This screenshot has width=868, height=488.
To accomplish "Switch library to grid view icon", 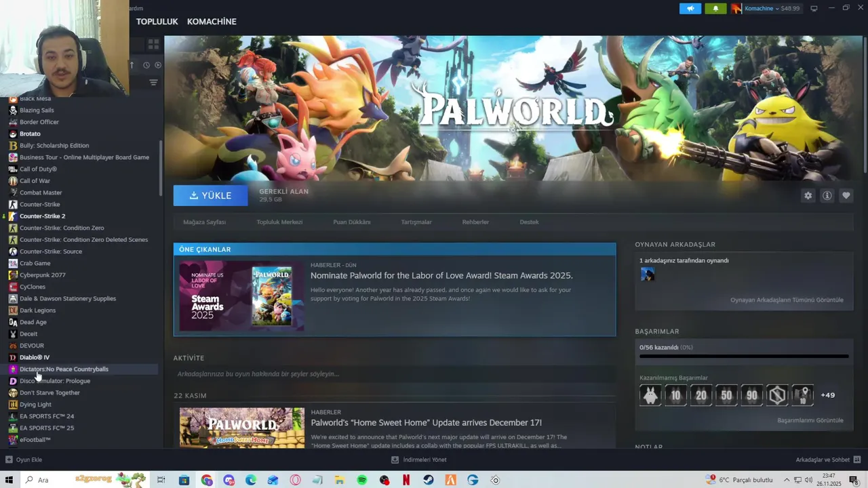I will [153, 44].
